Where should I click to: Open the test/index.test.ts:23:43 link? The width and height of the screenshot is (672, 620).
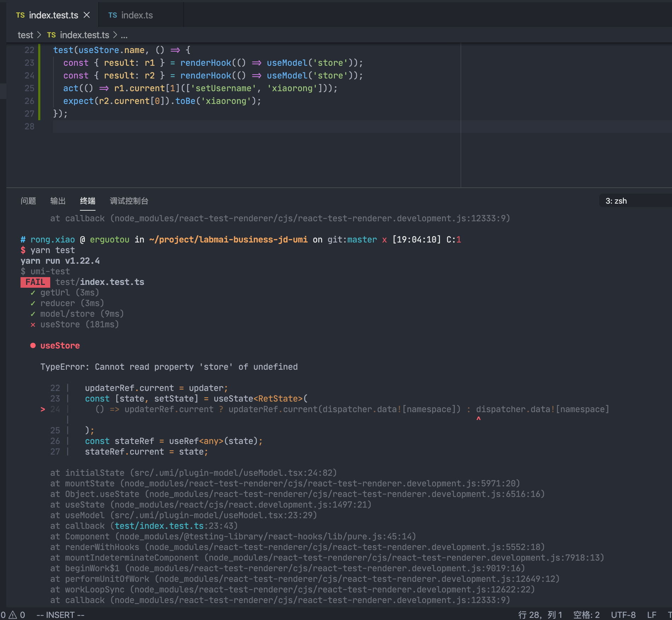(x=159, y=526)
